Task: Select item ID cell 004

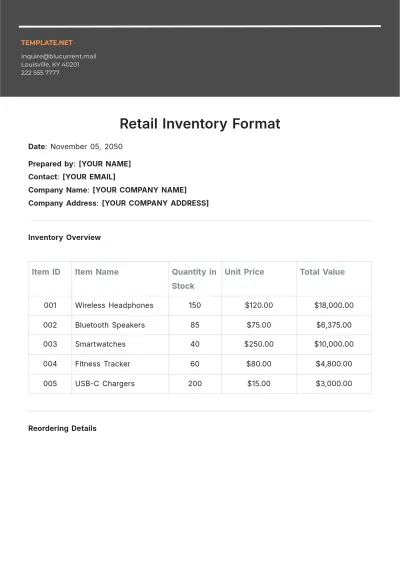Action: (x=50, y=364)
